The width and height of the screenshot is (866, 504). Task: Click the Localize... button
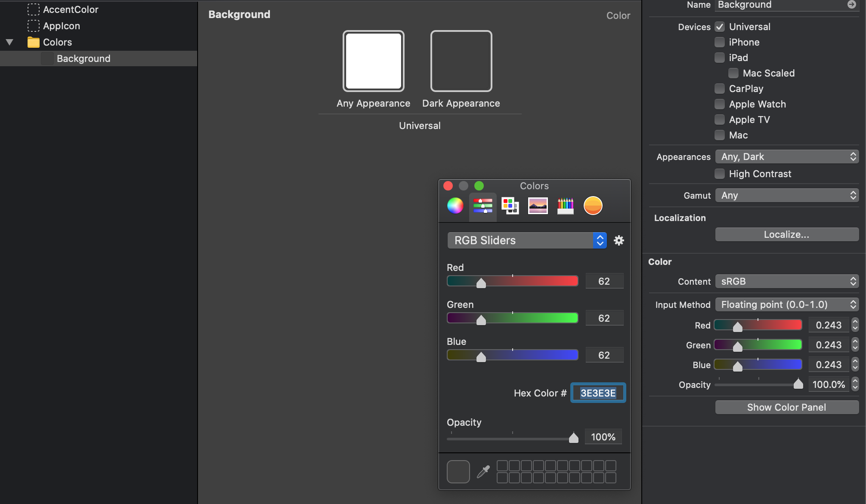(x=786, y=234)
